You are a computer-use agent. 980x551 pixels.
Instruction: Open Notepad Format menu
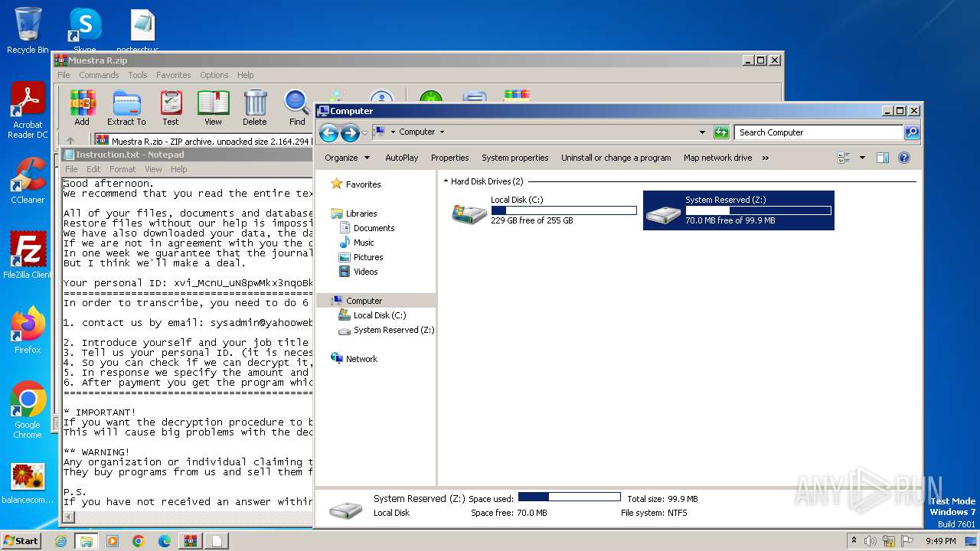point(122,169)
